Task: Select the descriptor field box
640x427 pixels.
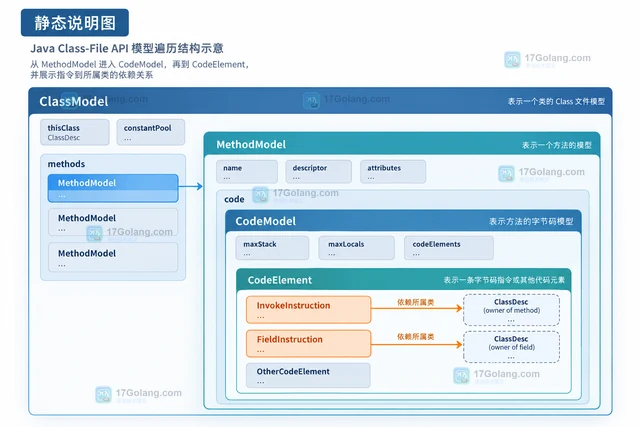Action: [x=318, y=171]
